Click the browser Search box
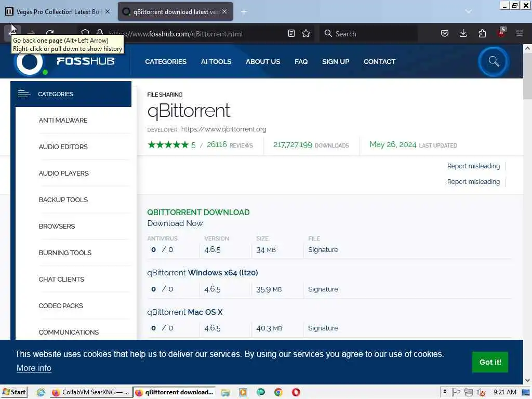Viewport: 532px width, 399px height. pyautogui.click(x=368, y=34)
